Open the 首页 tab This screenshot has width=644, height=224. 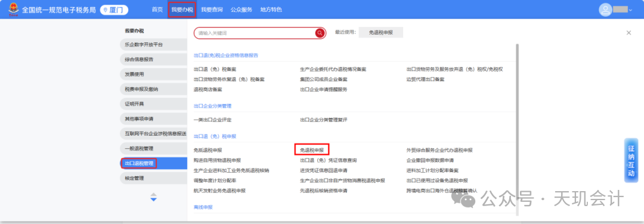click(x=157, y=10)
